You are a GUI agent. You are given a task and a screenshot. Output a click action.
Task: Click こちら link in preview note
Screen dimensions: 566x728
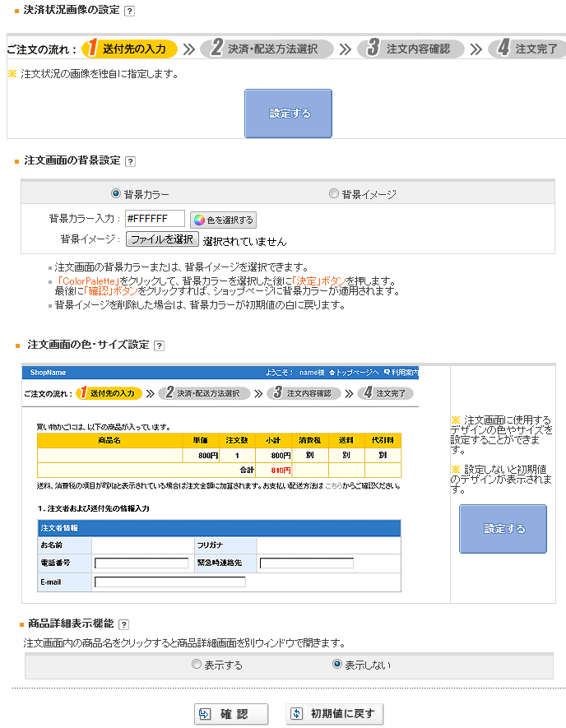[333, 486]
